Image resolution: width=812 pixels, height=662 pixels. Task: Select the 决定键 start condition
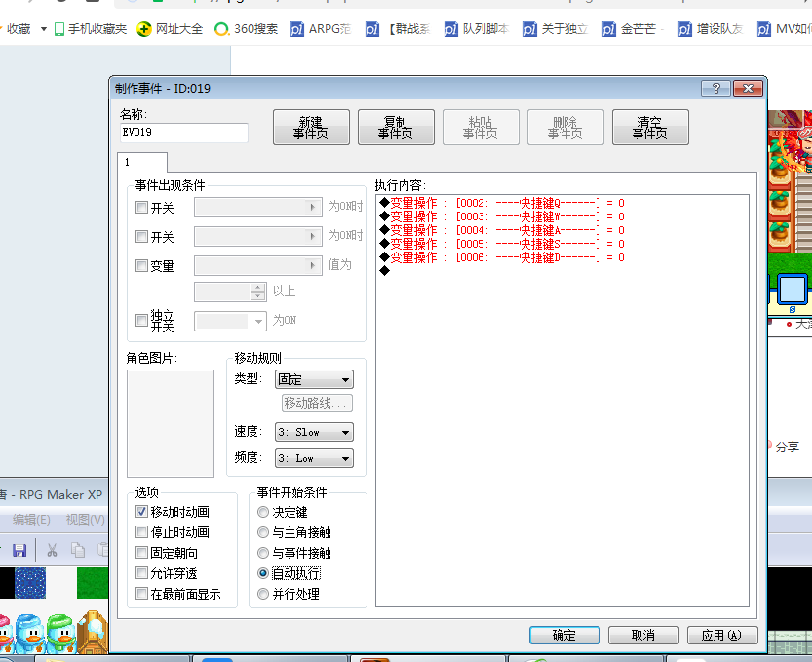click(263, 512)
